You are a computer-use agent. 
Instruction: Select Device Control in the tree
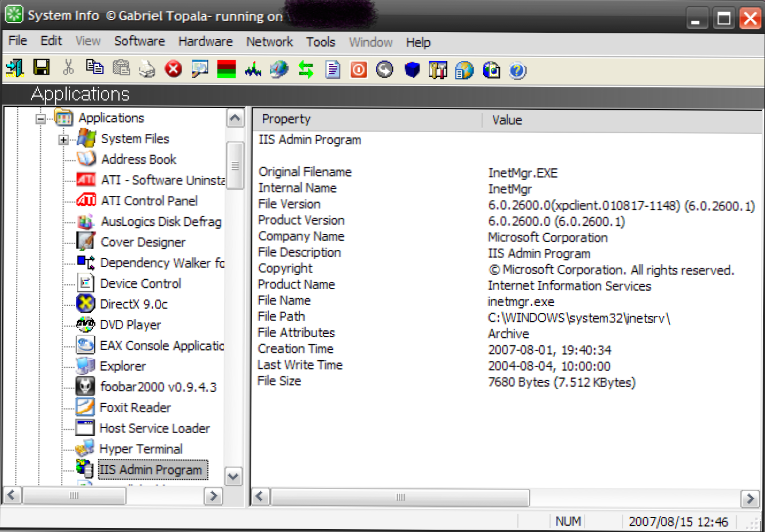[x=141, y=283]
